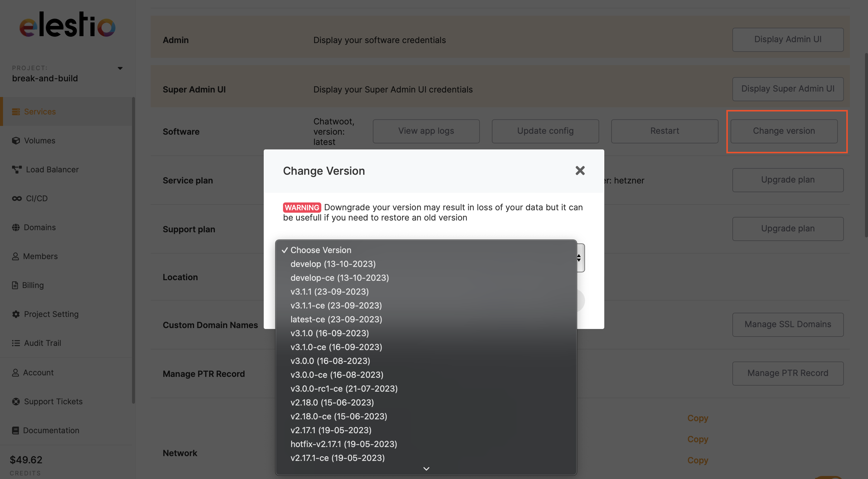
Task: Click the Support Tickets lifebuoy icon
Action: click(16, 401)
